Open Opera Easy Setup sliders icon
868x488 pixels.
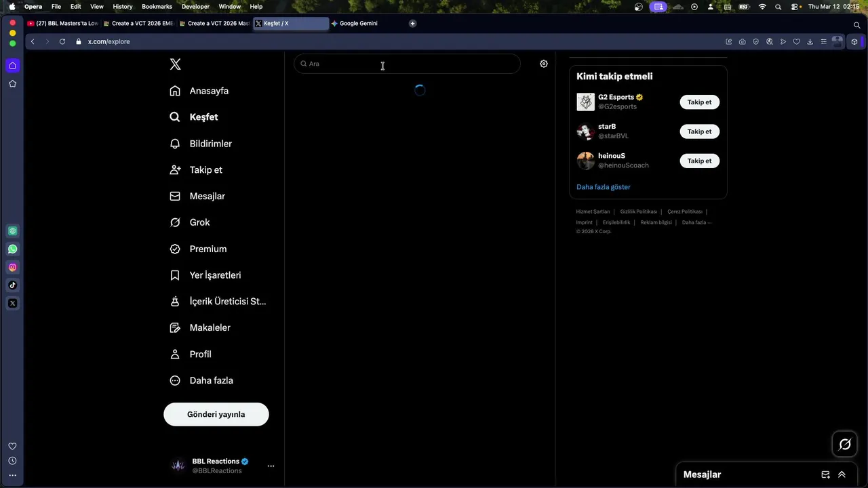tap(823, 41)
